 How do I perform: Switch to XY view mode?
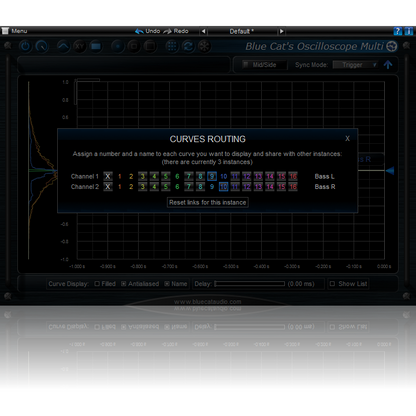pyautogui.click(x=79, y=46)
